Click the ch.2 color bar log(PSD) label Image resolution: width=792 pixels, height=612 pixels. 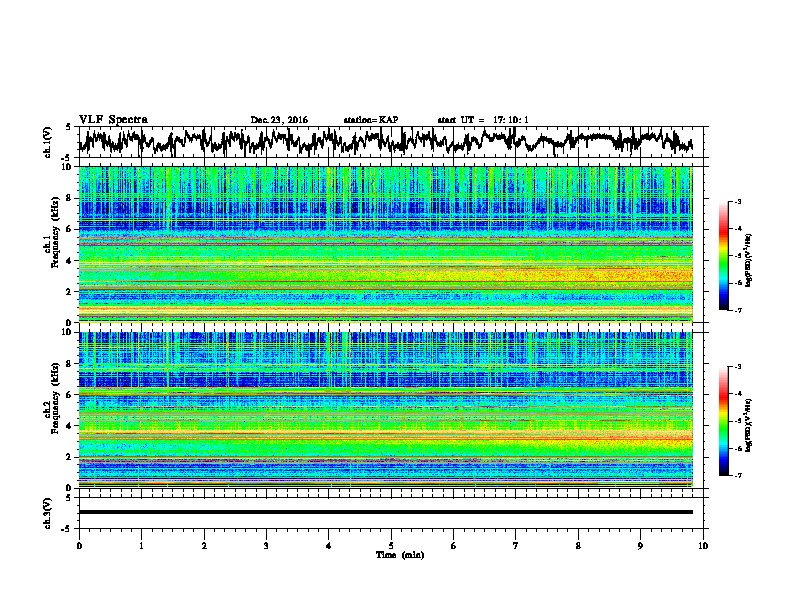(749, 425)
